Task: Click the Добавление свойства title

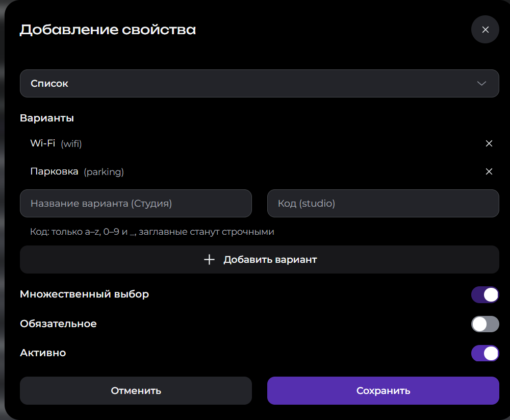Action: (x=108, y=30)
